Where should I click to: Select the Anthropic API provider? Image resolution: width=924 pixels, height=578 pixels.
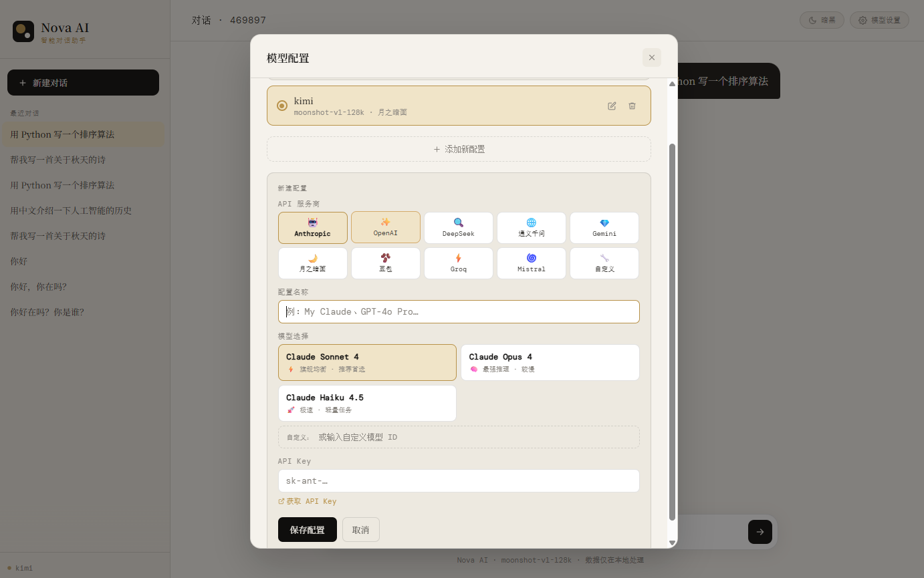point(312,227)
